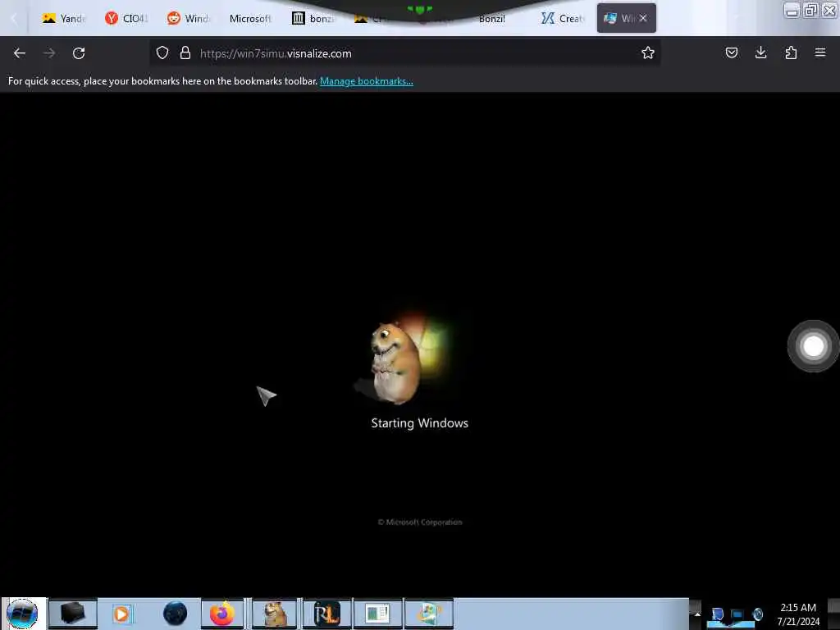This screenshot has height=630, width=840.
Task: Restore the browser window size
Action: (x=810, y=10)
